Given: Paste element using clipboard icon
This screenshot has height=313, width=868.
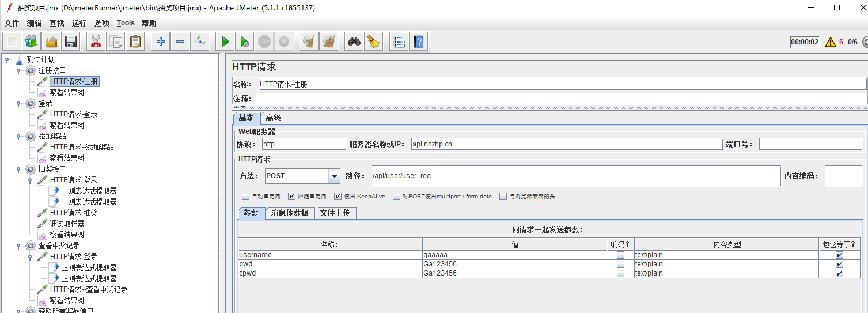Looking at the screenshot, I should click(x=135, y=42).
